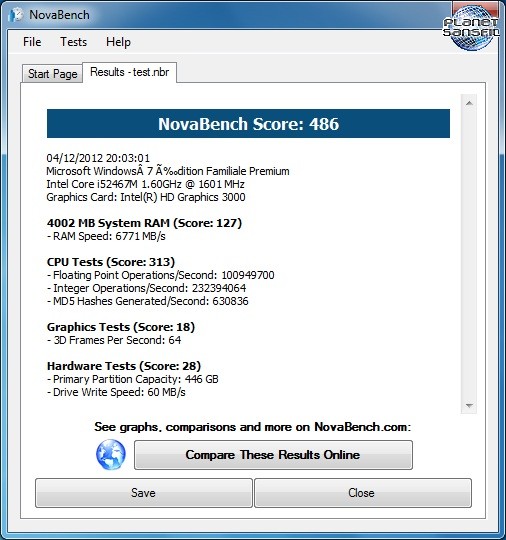506x540 pixels.
Task: Click the See graphs on NovaBench.com text
Action: (252, 427)
